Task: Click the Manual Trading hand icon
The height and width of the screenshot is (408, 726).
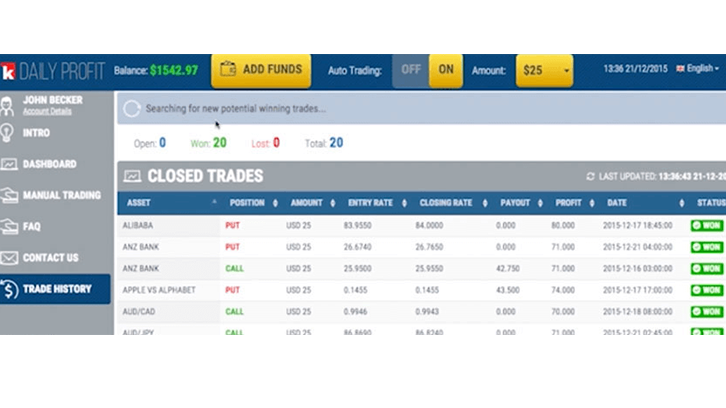Action: [9, 195]
